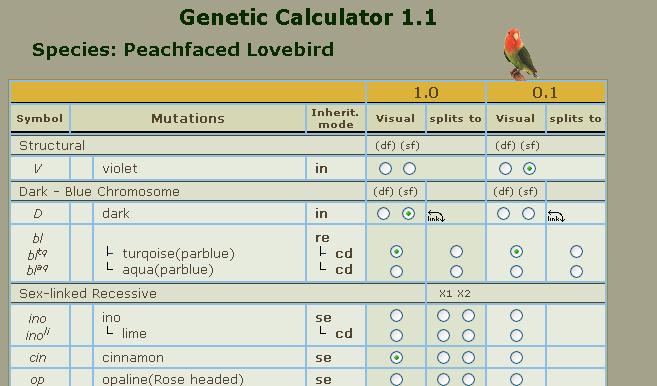Click the link icon in female dark row
This screenshot has height=386, width=657.
(556, 216)
